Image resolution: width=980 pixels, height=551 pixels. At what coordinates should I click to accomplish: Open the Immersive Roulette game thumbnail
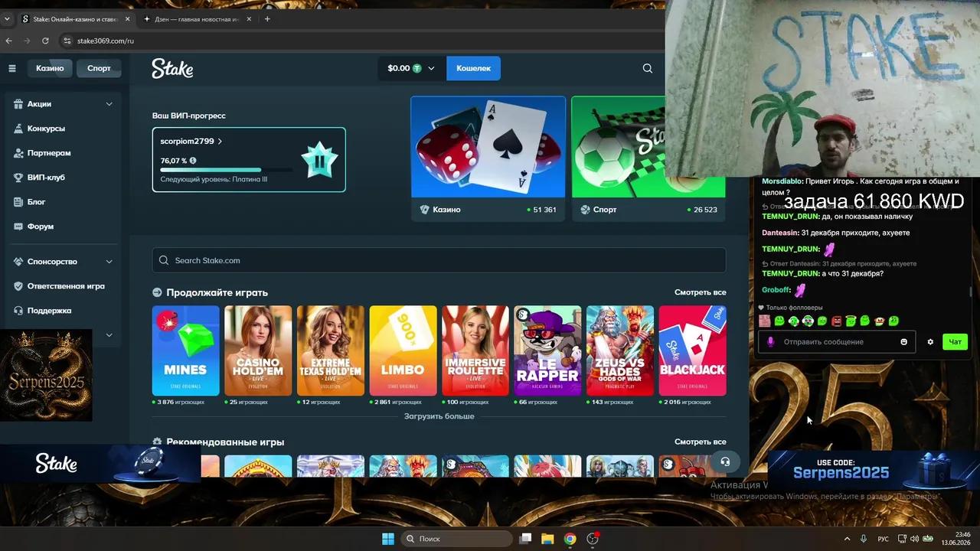pos(475,350)
